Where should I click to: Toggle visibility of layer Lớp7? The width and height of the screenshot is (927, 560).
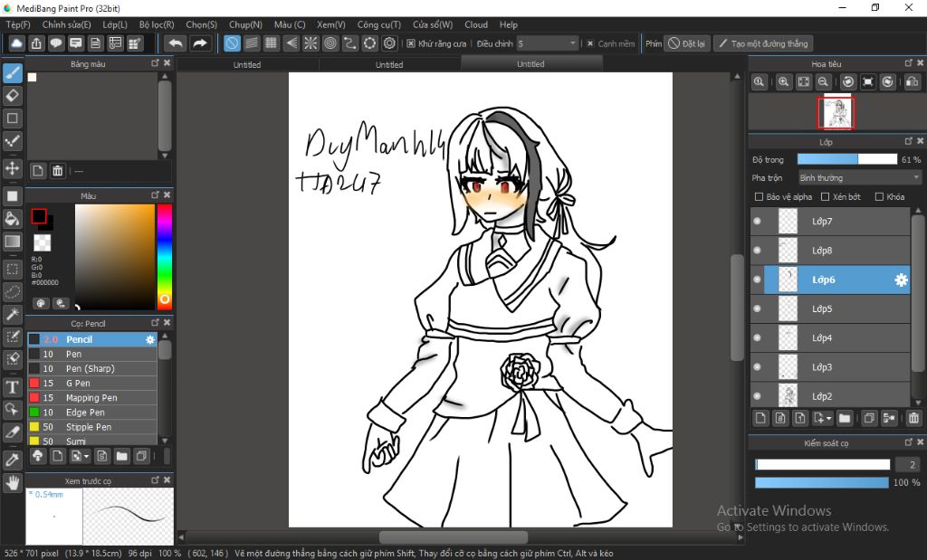coord(758,221)
